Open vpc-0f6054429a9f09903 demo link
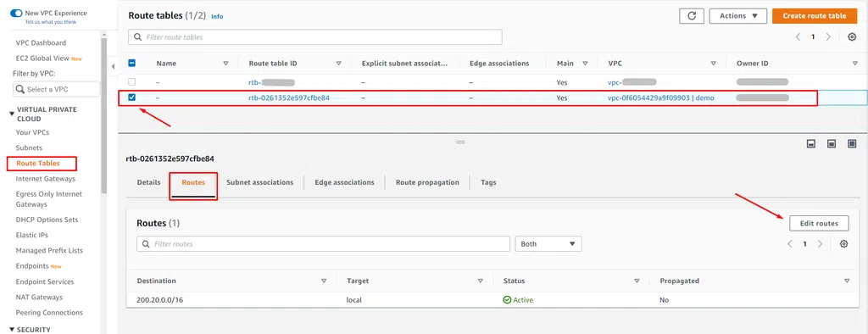The image size is (868, 334). coord(661,97)
